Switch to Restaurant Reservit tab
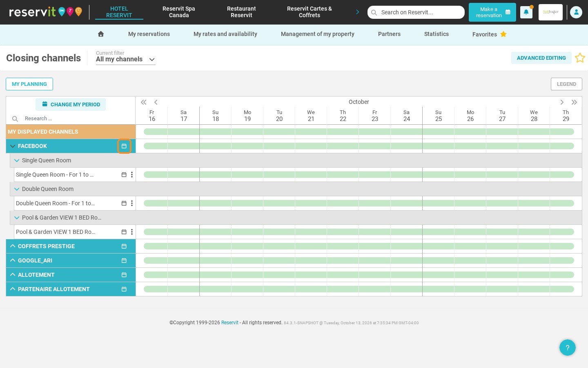The image size is (588, 368). [241, 12]
